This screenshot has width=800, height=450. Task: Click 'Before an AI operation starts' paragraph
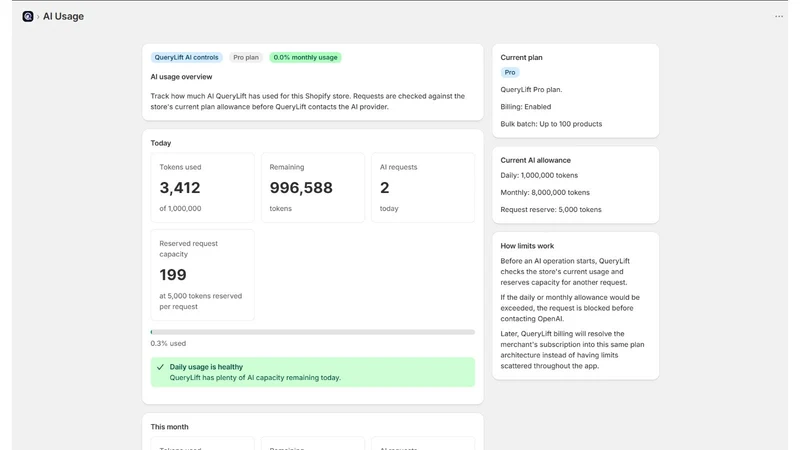coord(565,271)
